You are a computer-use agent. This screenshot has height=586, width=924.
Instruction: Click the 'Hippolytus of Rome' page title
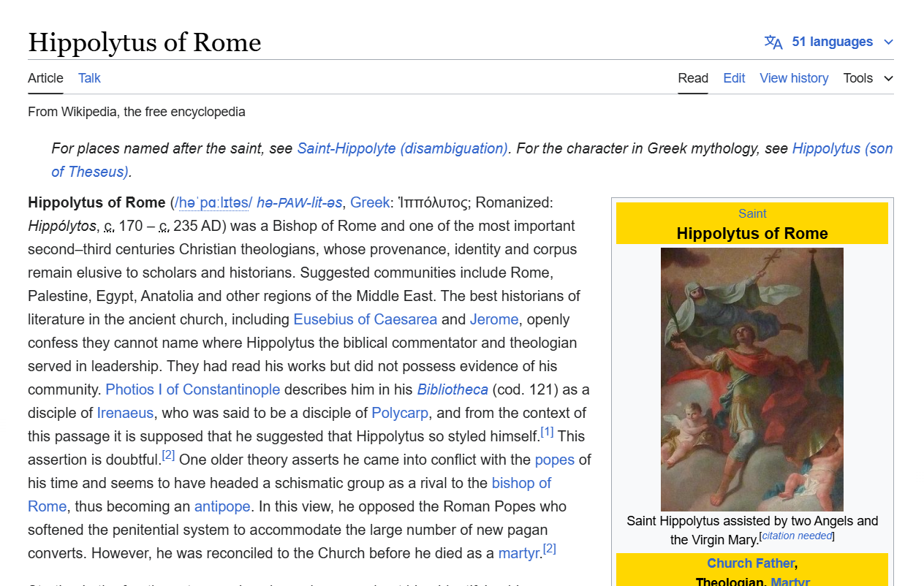145,42
